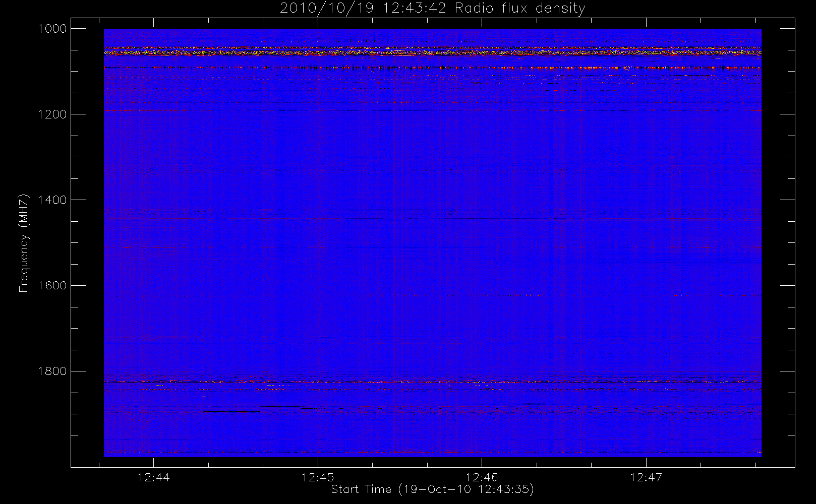816x504 pixels.
Task: Click the 'Start Time (19-Oct-10 12:43:35)' axis title
Action: (x=432, y=489)
